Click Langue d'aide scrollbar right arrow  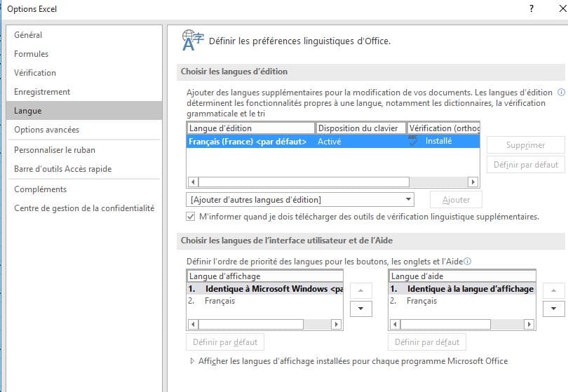529,324
